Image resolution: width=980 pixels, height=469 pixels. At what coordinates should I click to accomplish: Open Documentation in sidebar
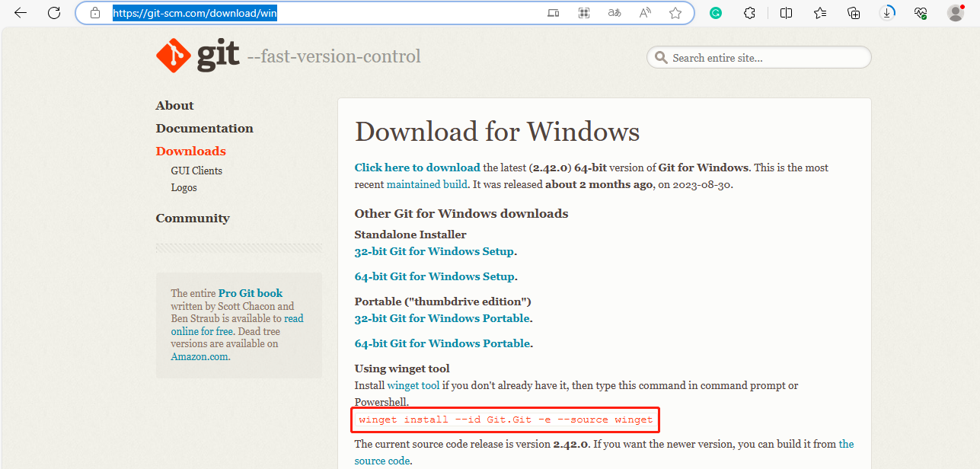[x=205, y=129]
